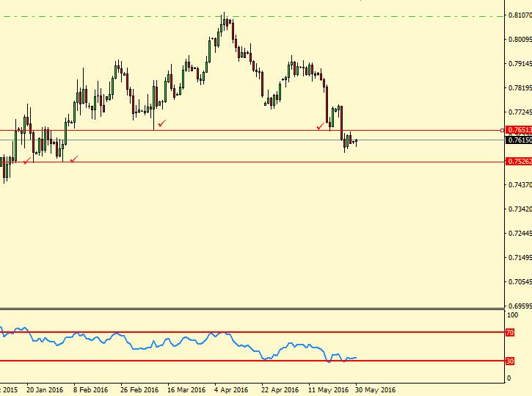Screen dimensions: 532x396
Task: Click the 22 Apr 2016 date label
Action: tap(280, 389)
